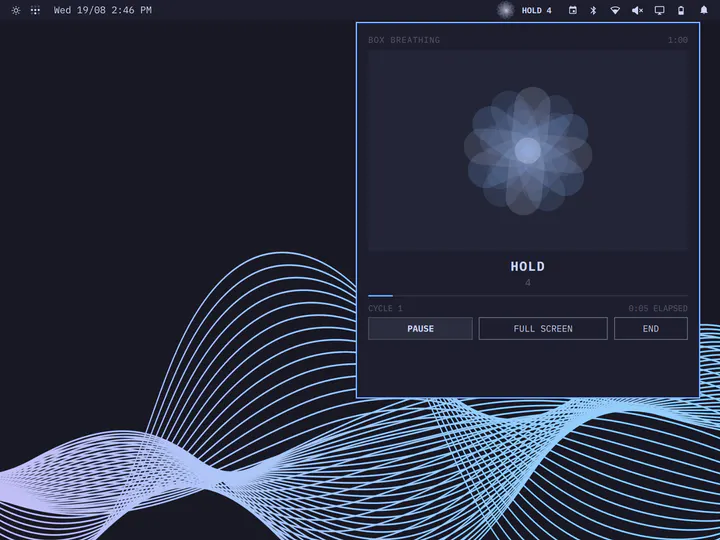The image size is (720, 540).
Task: Open the app grid launcher icon
Action: tap(35, 10)
